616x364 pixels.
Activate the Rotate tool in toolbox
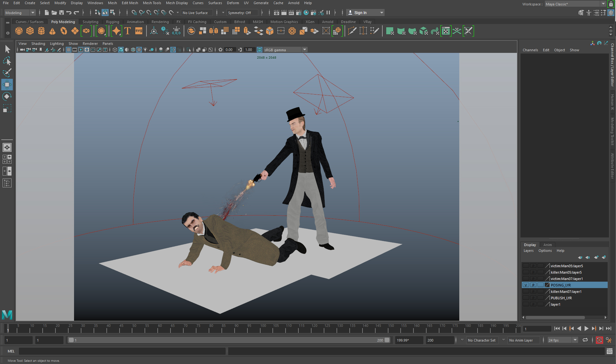click(7, 96)
